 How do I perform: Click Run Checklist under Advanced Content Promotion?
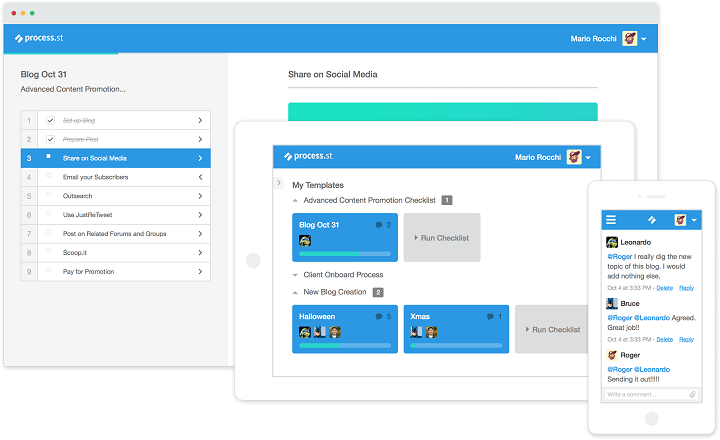[x=442, y=237]
